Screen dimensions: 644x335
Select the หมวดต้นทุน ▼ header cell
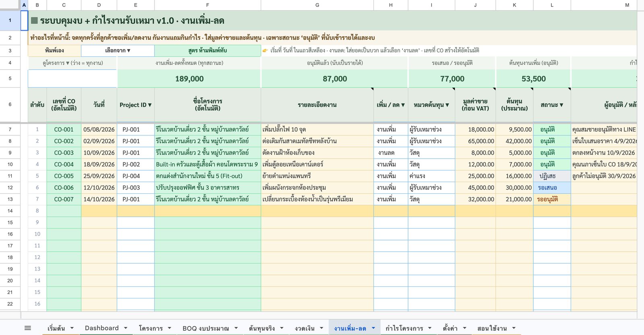(431, 105)
